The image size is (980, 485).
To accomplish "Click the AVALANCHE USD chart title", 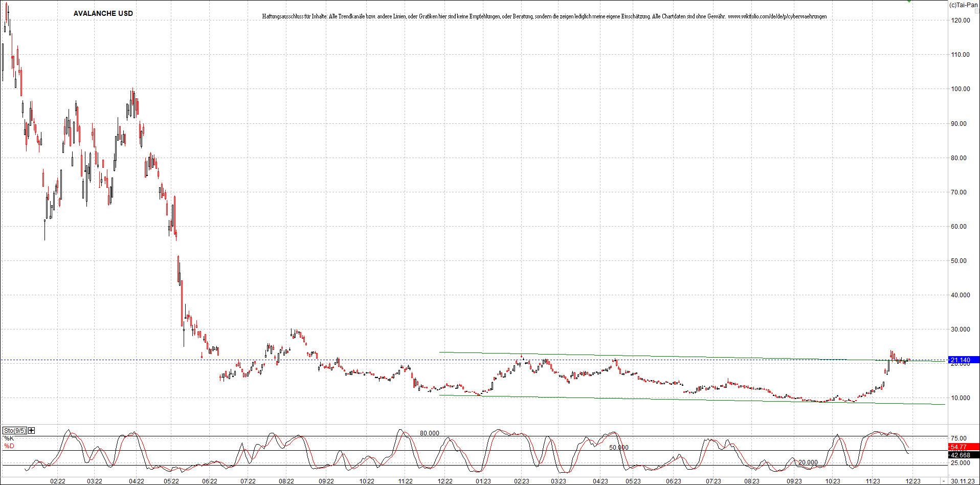I will pos(103,13).
